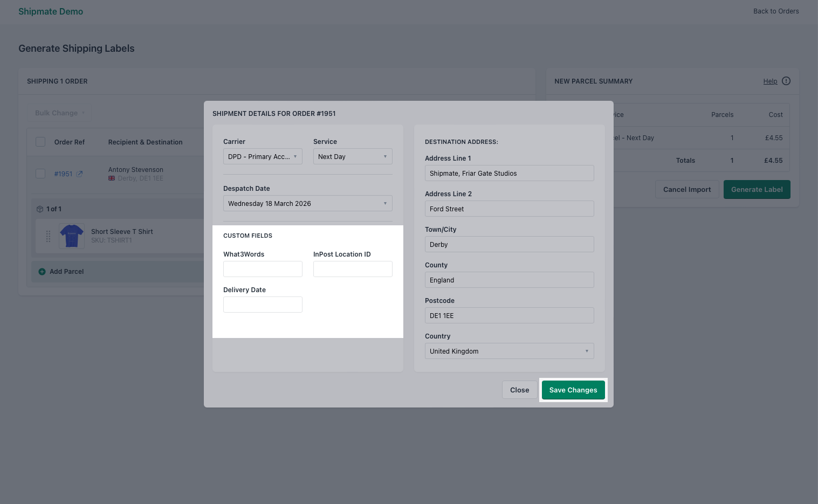This screenshot has height=504, width=818.
Task: Open the Help link in the parcel summary
Action: click(770, 81)
